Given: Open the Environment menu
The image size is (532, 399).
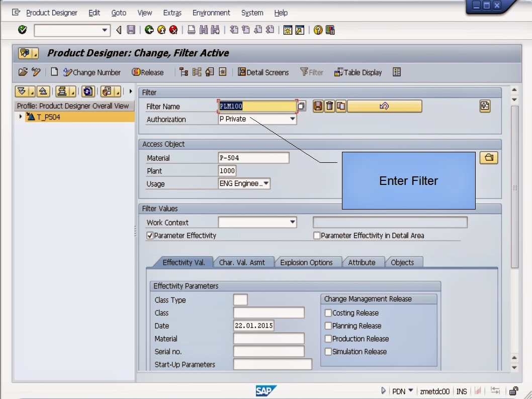Looking at the screenshot, I should [x=211, y=13].
